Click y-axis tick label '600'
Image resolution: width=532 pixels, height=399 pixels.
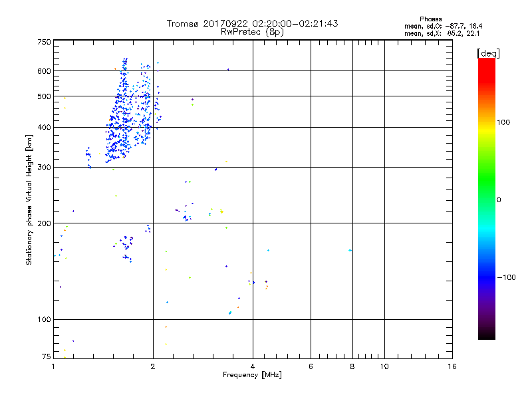tap(45, 71)
